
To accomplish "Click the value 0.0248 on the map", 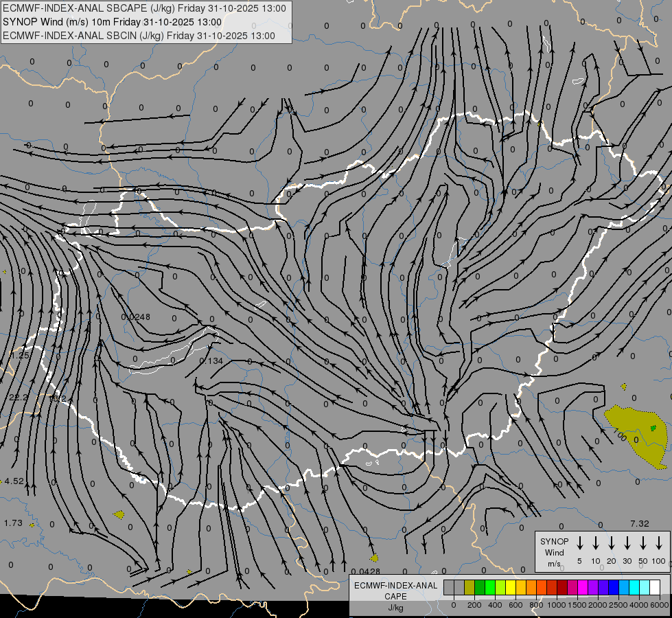I will coord(135,317).
